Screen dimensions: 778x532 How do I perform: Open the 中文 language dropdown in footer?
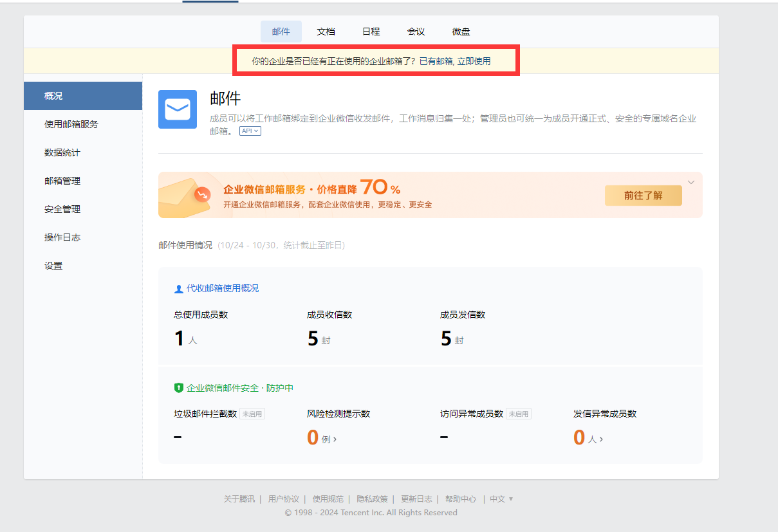(501, 499)
